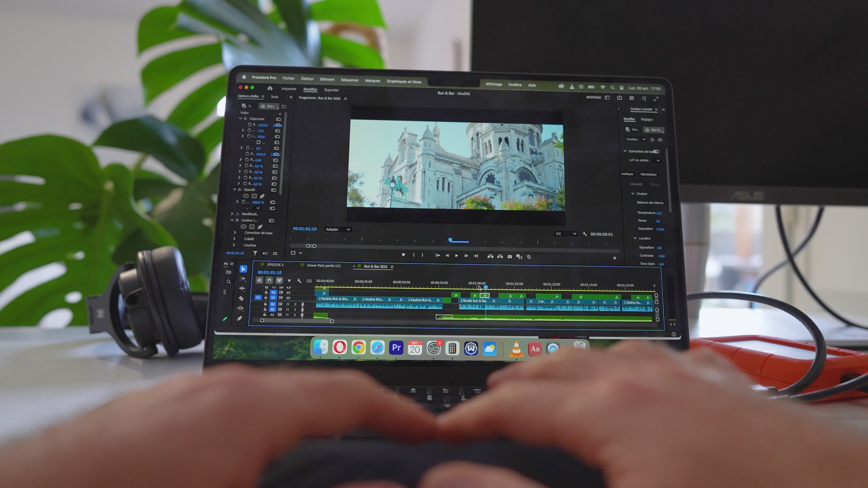The image size is (868, 488).
Task: Step forward one frame
Action: [x=466, y=256]
